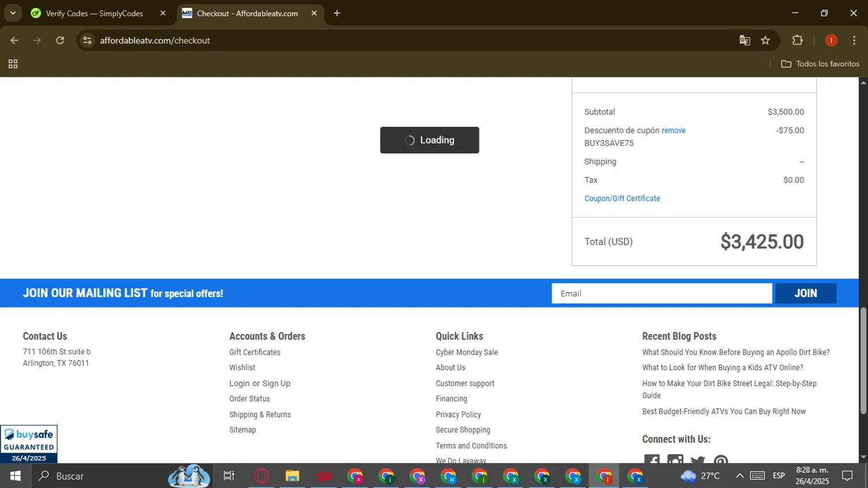Open the Opera browser taskbar icon

pyautogui.click(x=262, y=476)
